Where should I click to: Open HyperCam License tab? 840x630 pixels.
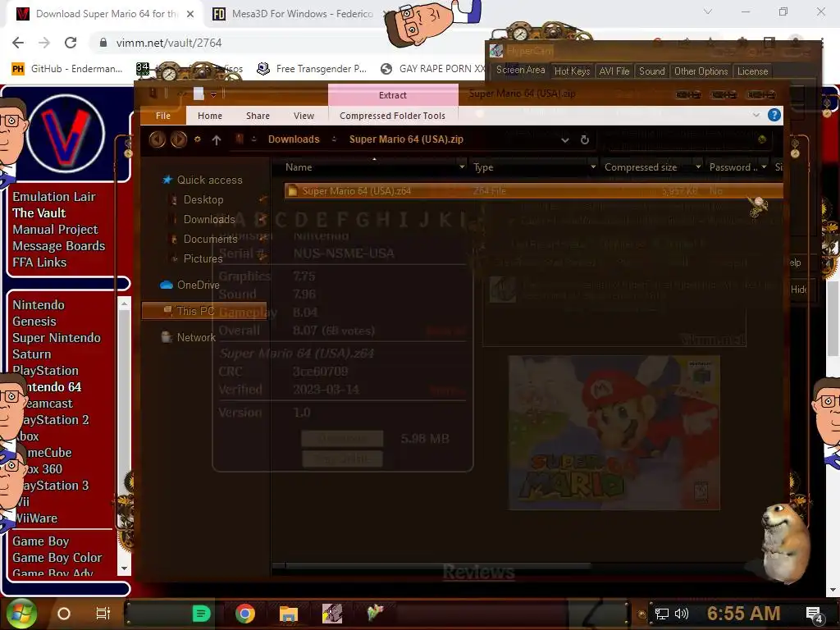pos(752,71)
